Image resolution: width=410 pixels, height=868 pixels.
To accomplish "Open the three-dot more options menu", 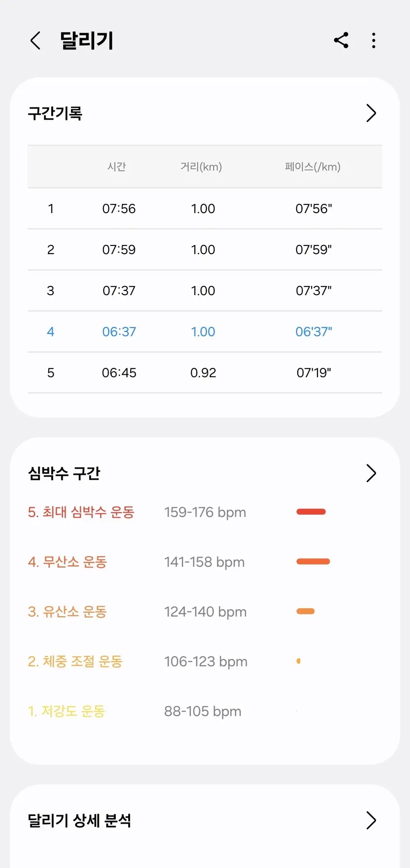I will click(x=374, y=41).
